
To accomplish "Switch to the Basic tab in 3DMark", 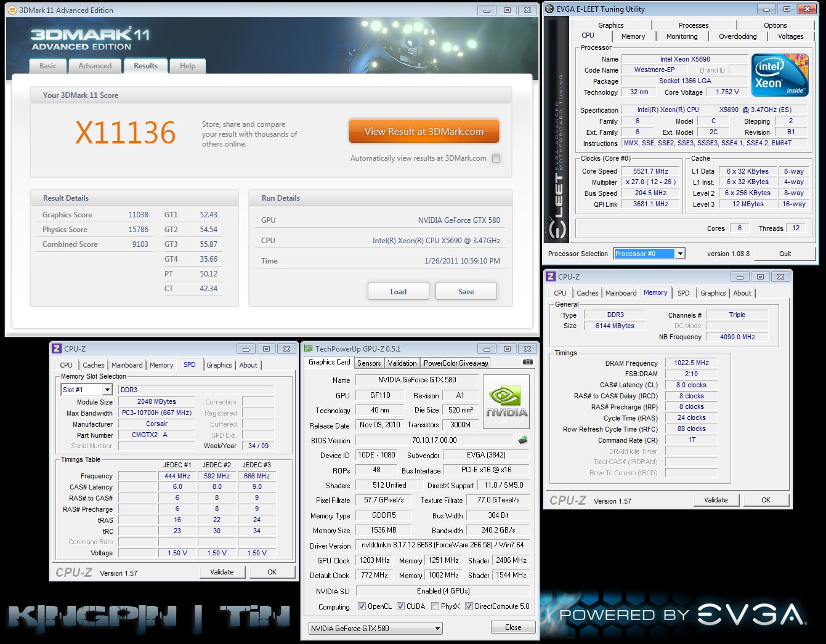I will click(x=47, y=66).
